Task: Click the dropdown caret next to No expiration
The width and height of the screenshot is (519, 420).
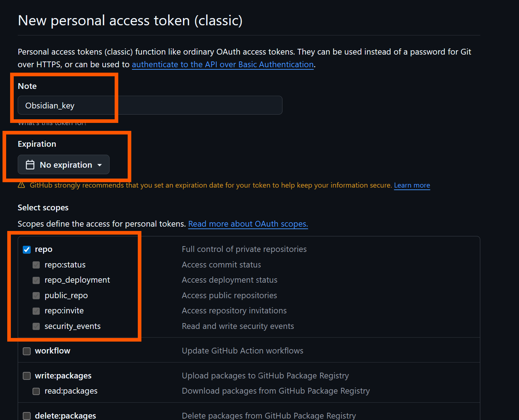Action: [99, 165]
